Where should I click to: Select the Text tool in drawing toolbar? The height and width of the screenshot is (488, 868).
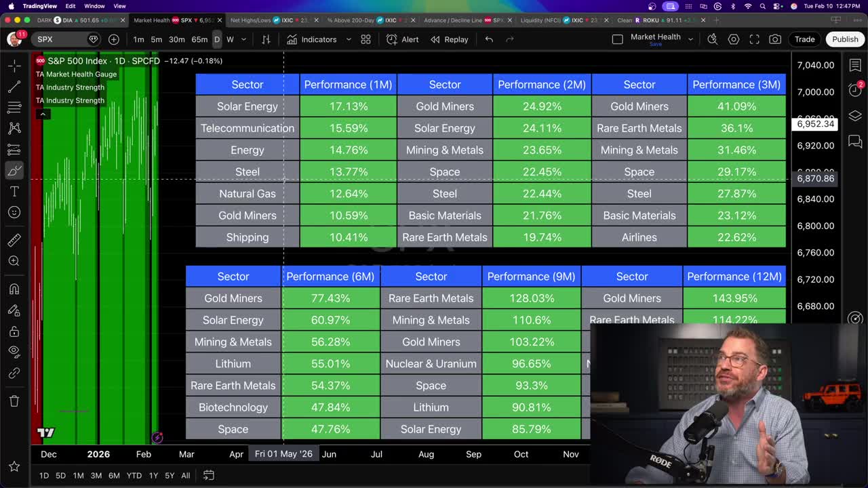pos(14,191)
